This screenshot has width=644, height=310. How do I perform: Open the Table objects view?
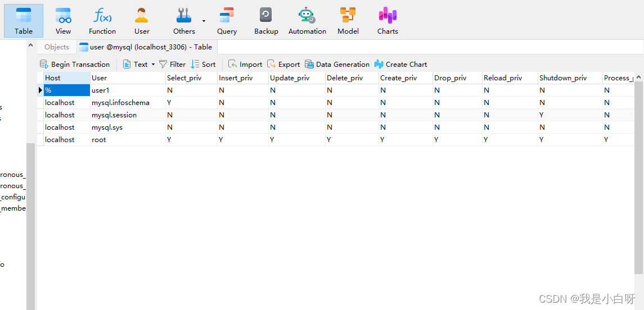[x=24, y=21]
